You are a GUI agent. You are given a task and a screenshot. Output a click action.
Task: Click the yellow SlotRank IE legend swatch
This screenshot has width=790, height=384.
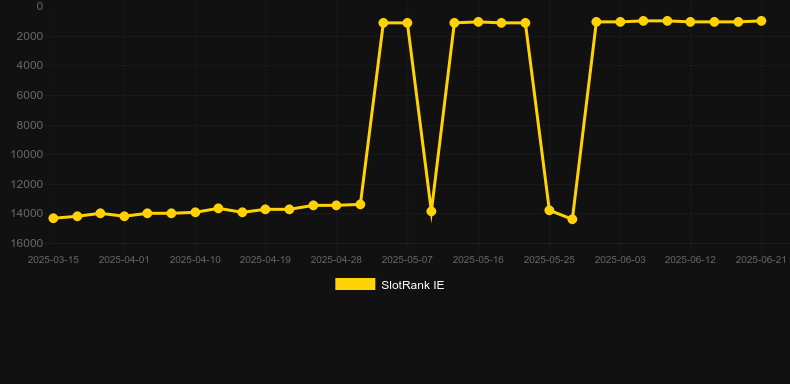coord(355,284)
